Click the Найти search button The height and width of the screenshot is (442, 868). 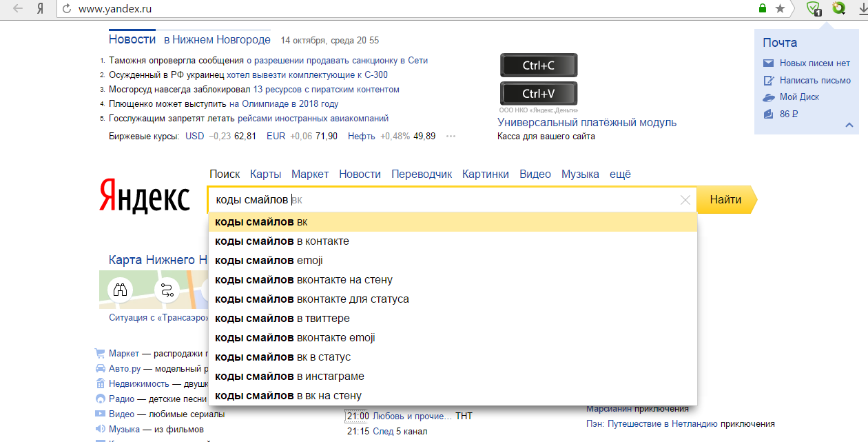pos(726,200)
